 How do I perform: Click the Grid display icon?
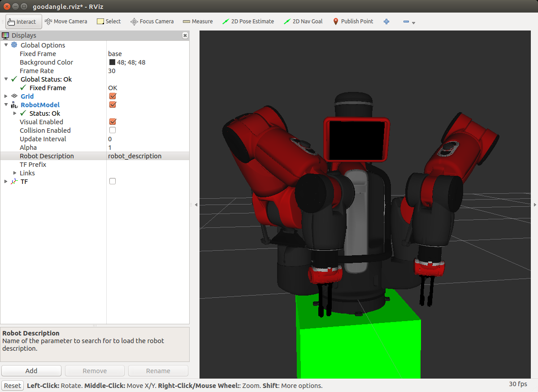[x=14, y=96]
